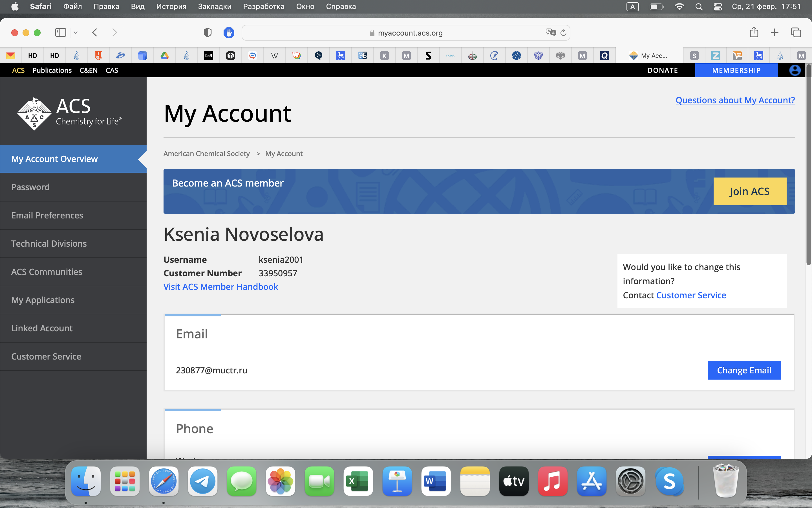Select the My Acc... active tab

point(649,55)
